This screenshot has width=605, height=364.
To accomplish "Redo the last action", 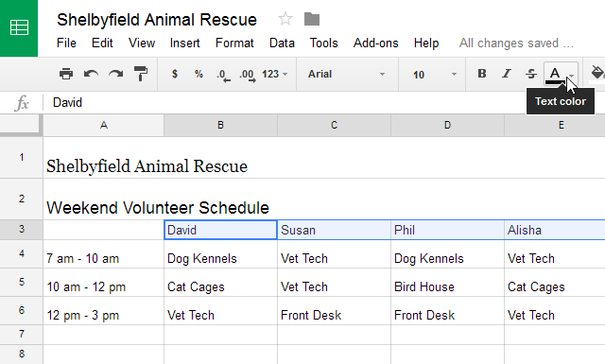I will (x=115, y=74).
